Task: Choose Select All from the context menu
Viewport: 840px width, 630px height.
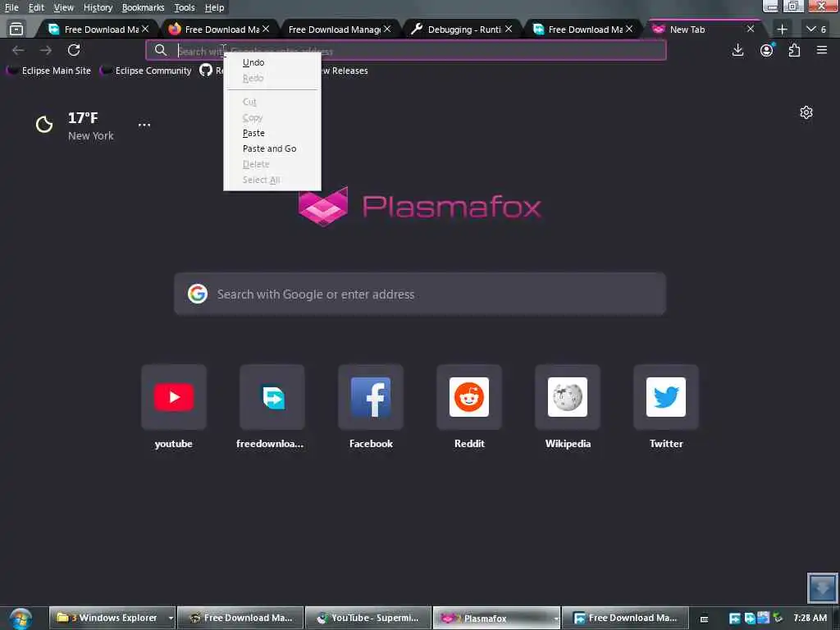Action: [272, 180]
